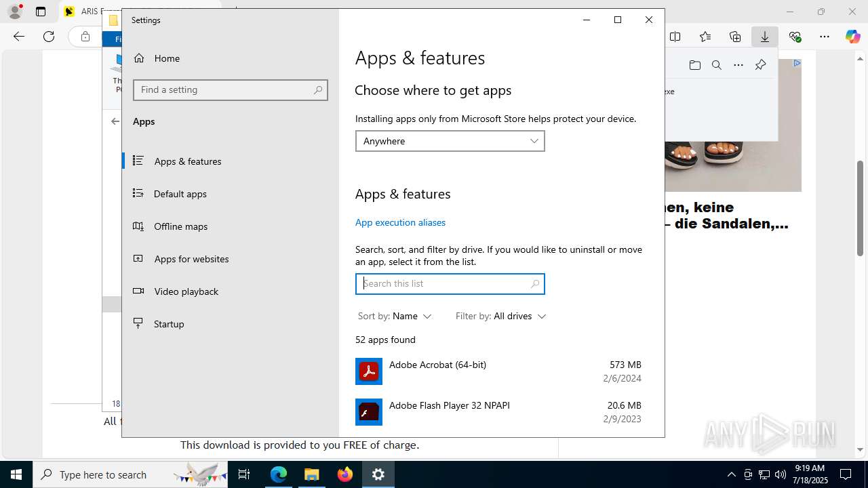
Task: Open the Windows Start menu
Action: pos(16,474)
